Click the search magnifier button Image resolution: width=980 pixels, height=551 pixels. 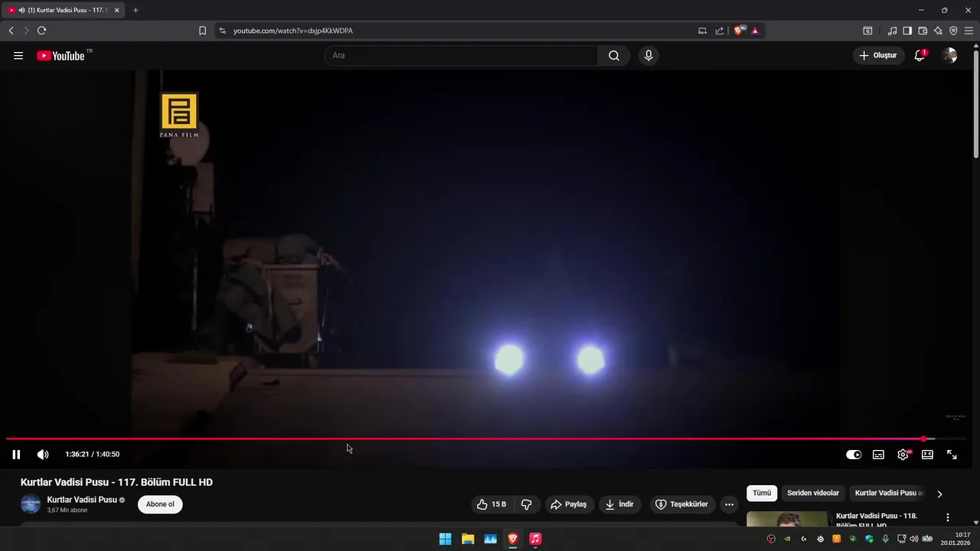coord(614,56)
